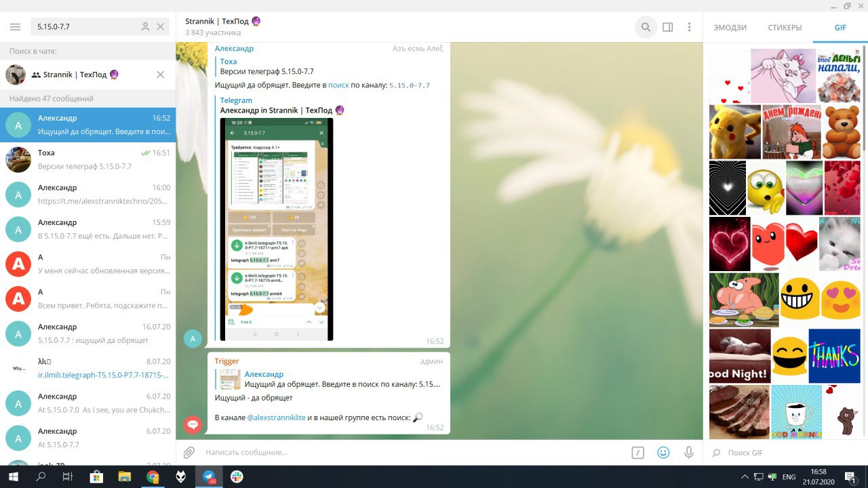This screenshot has height=488, width=868.
Task: Show hidden tray icons chevron
Action: point(745,477)
